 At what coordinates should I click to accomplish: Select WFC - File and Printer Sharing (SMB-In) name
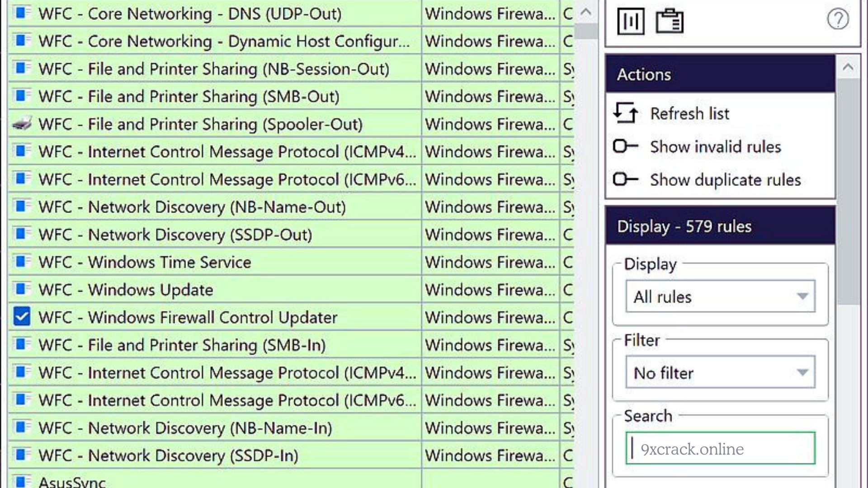182,345
